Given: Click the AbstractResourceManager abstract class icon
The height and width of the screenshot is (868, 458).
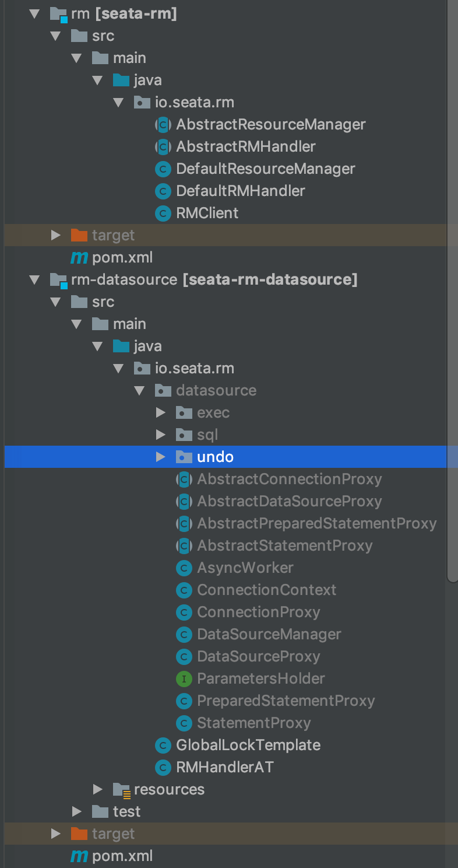Looking at the screenshot, I should (163, 125).
